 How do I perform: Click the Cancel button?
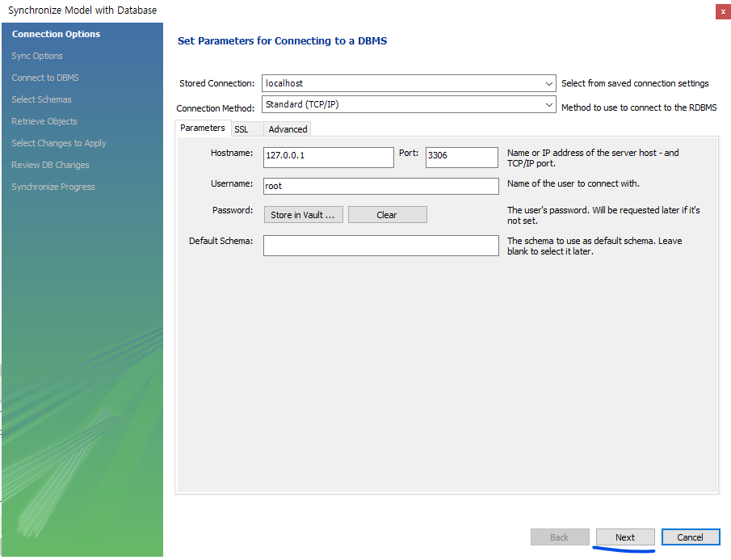pos(691,537)
